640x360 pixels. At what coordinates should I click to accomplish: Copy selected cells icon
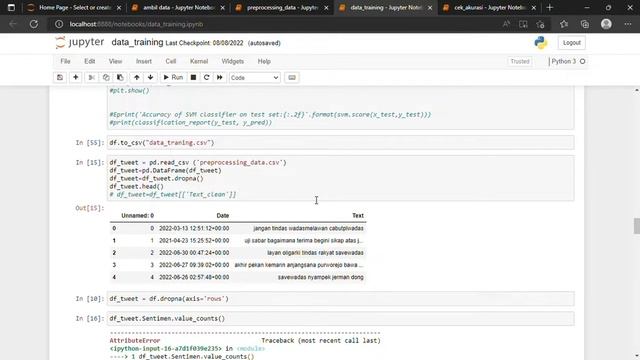[x=106, y=78]
